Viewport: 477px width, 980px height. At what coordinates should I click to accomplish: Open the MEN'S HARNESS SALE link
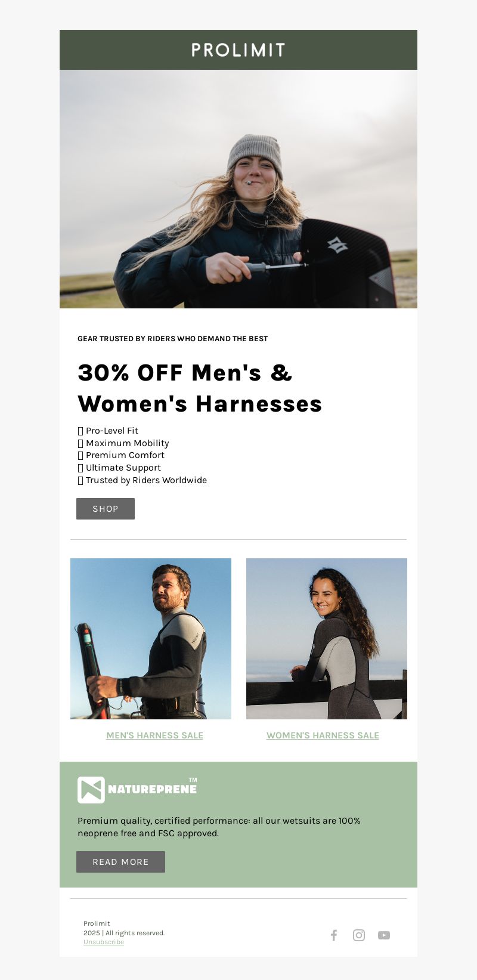[154, 735]
